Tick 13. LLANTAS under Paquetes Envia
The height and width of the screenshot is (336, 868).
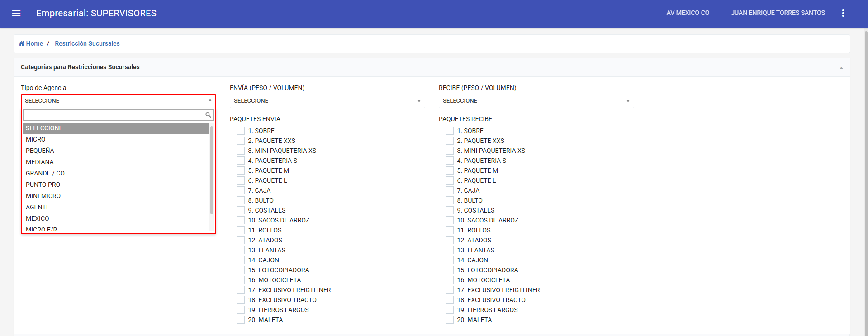pos(241,250)
